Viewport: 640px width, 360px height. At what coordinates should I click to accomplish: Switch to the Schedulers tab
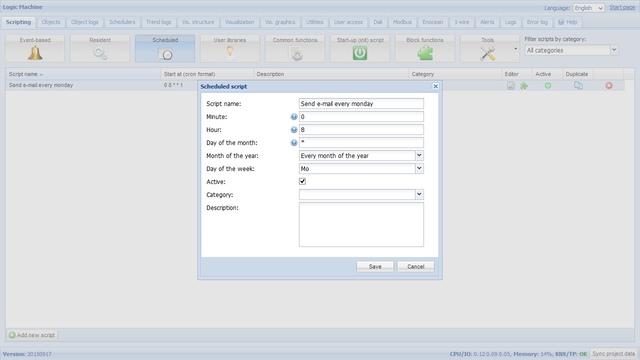coord(122,22)
